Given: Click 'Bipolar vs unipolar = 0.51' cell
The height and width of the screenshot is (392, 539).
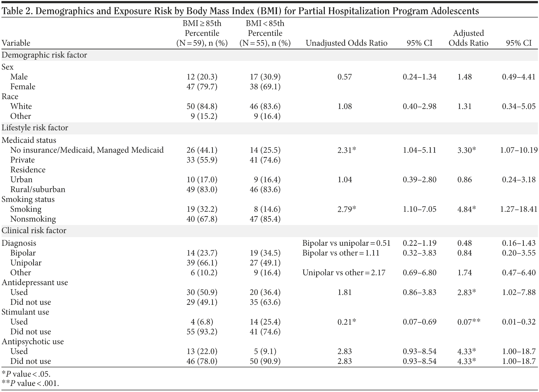Looking at the screenshot, I should (346, 243).
